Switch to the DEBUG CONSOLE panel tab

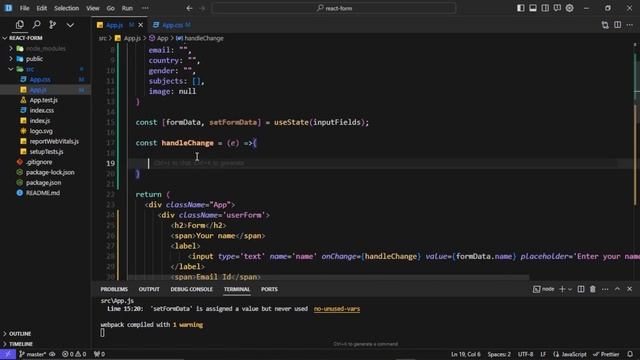[x=191, y=289]
